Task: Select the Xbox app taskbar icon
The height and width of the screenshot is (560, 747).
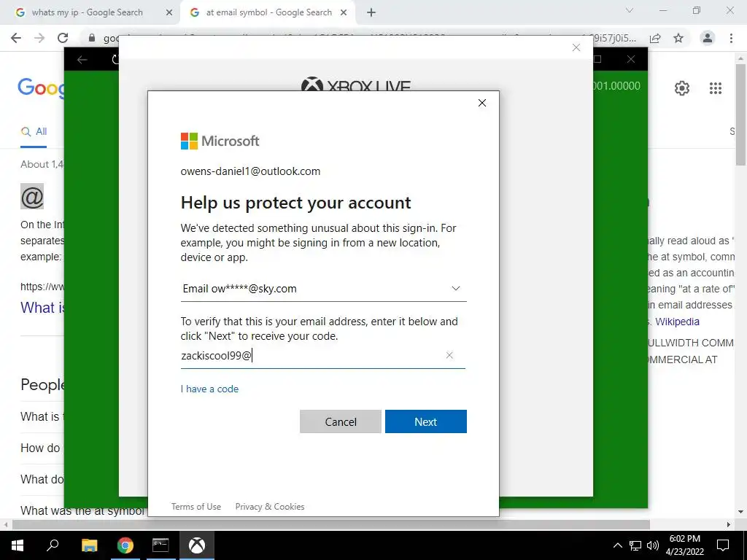Action: click(197, 545)
